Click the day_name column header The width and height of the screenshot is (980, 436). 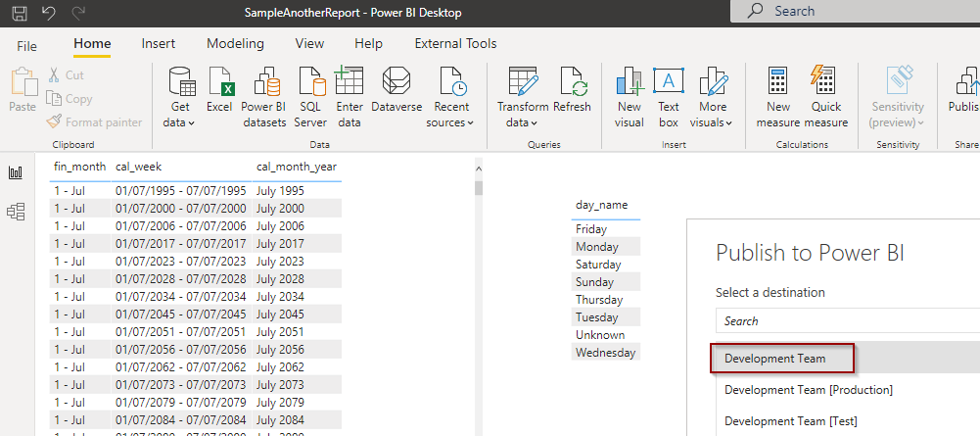coord(602,205)
